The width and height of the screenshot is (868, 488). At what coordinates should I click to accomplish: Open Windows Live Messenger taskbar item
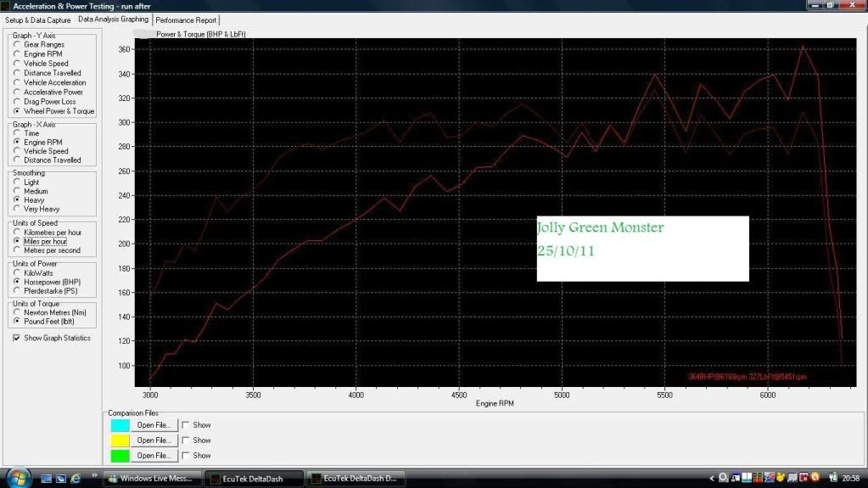tap(153, 478)
